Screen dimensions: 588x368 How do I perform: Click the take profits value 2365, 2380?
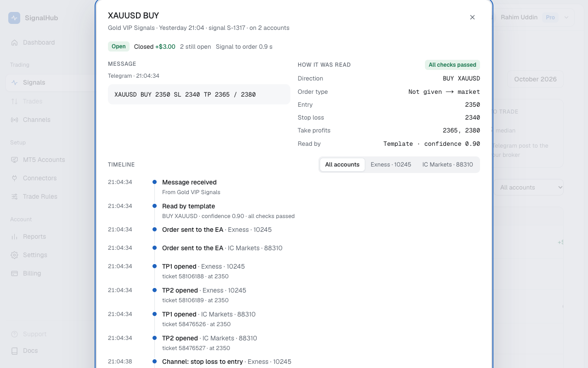(x=461, y=130)
